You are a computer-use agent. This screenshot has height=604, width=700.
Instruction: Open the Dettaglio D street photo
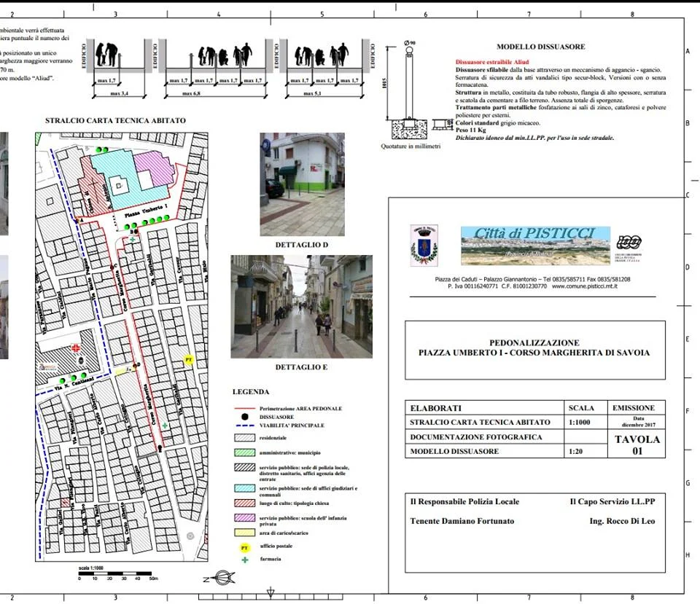302,184
